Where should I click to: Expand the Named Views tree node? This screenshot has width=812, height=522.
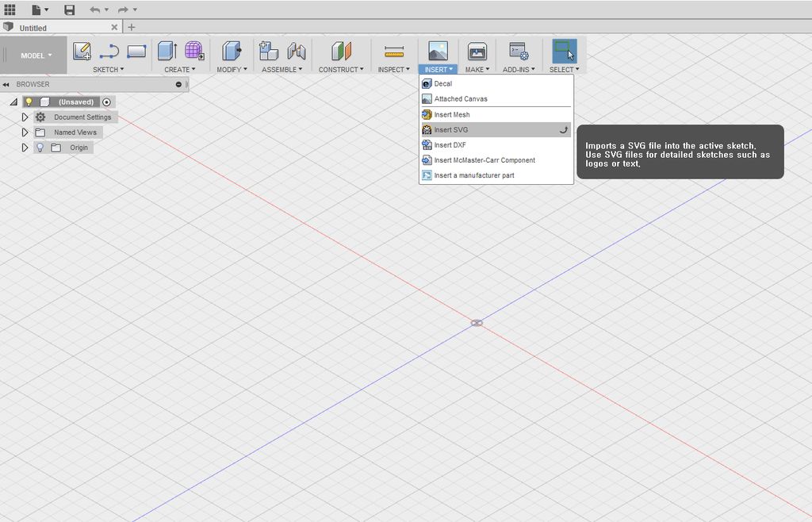coord(25,132)
